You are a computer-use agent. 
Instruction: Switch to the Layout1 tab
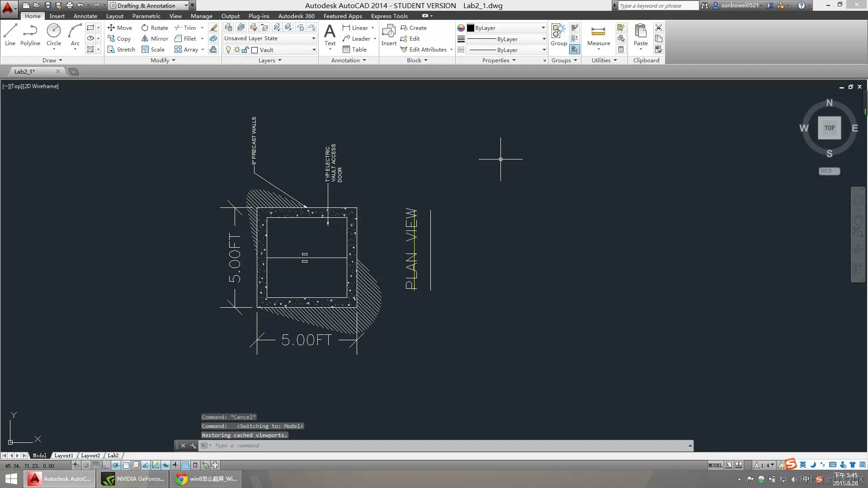click(x=63, y=455)
